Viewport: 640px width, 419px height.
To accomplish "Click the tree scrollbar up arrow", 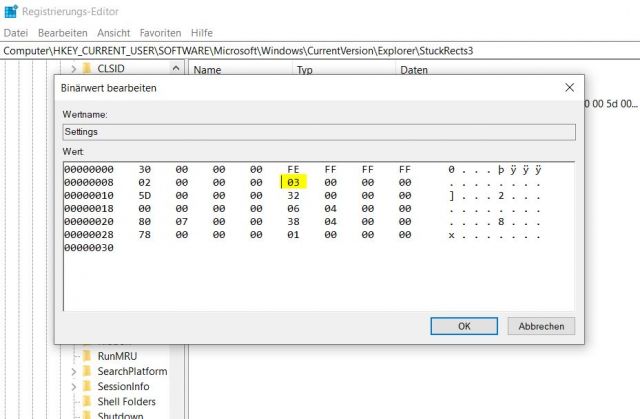I will 176,68.
